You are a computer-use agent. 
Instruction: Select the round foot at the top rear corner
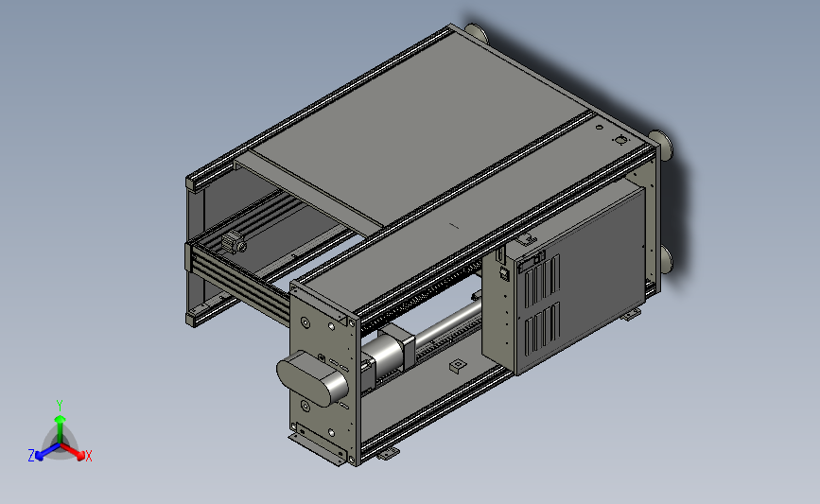[476, 33]
